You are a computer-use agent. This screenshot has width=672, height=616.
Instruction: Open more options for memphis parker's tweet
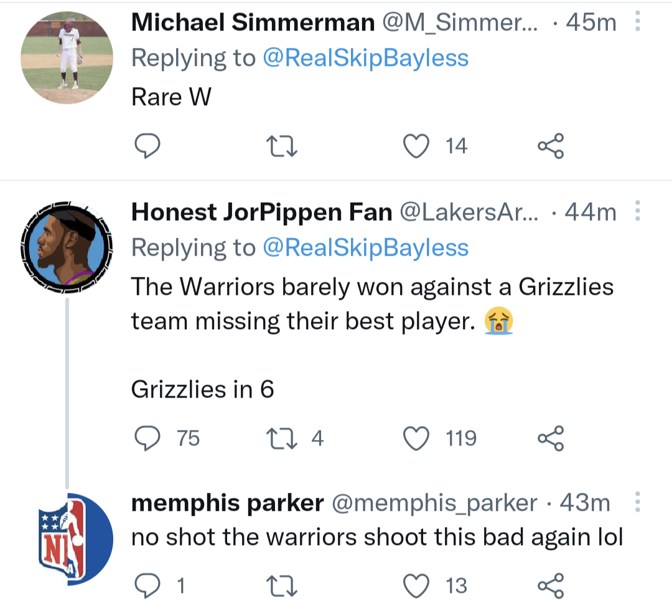click(x=637, y=502)
